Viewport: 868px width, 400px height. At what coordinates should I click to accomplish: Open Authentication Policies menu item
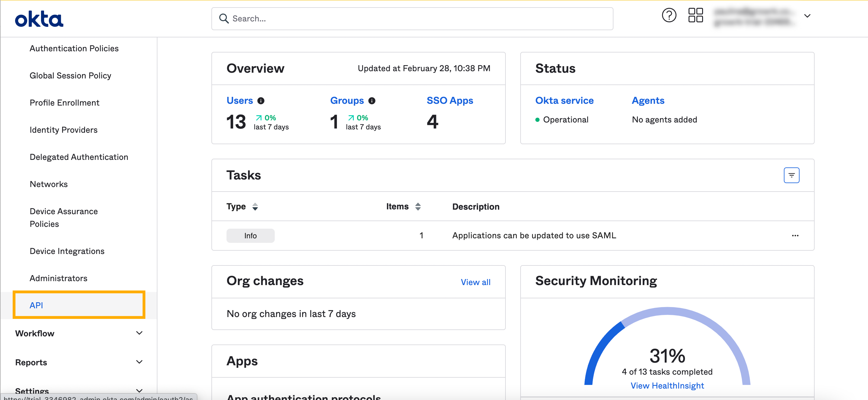[74, 49]
